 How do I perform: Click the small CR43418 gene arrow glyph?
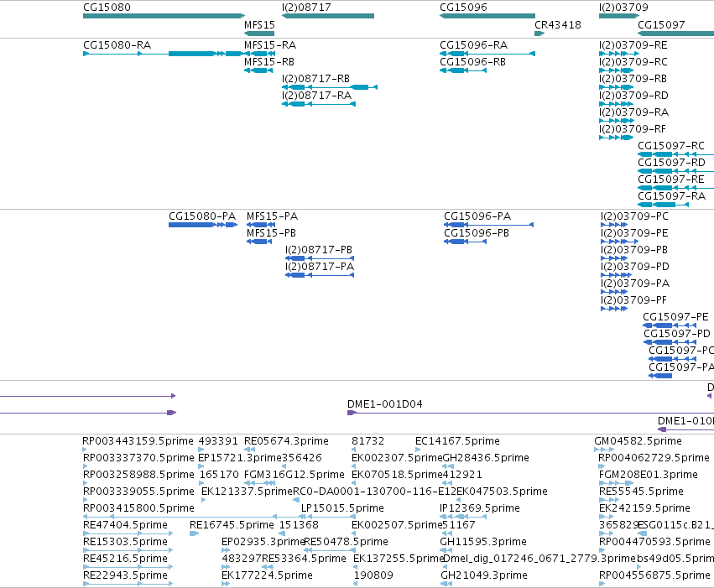click(539, 34)
